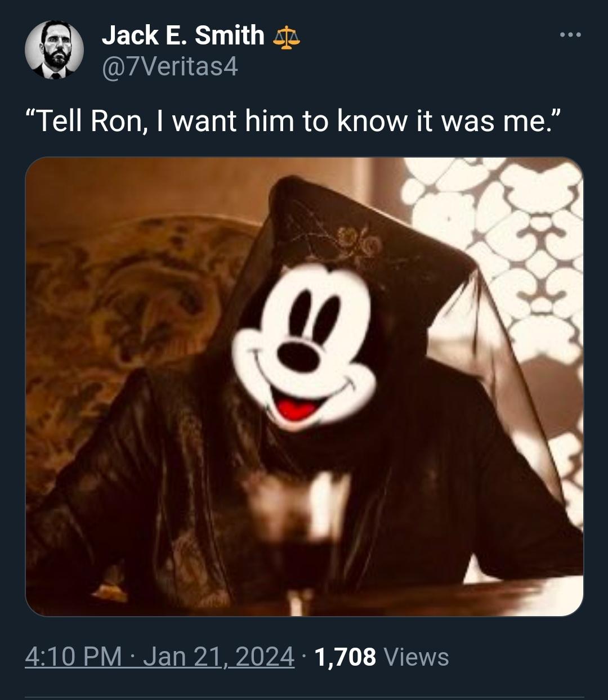The height and width of the screenshot is (700, 608).
Task: Click Jack E. Smith's profile avatar
Action: tap(55, 50)
